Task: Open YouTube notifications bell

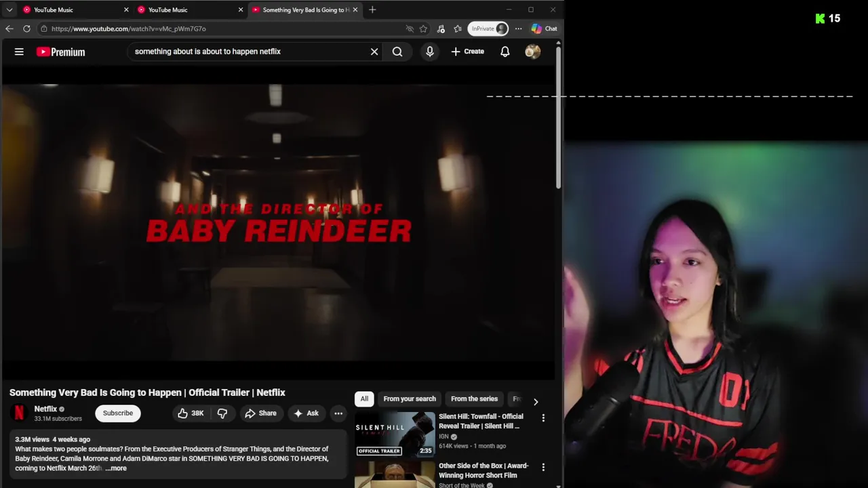Action: click(505, 52)
